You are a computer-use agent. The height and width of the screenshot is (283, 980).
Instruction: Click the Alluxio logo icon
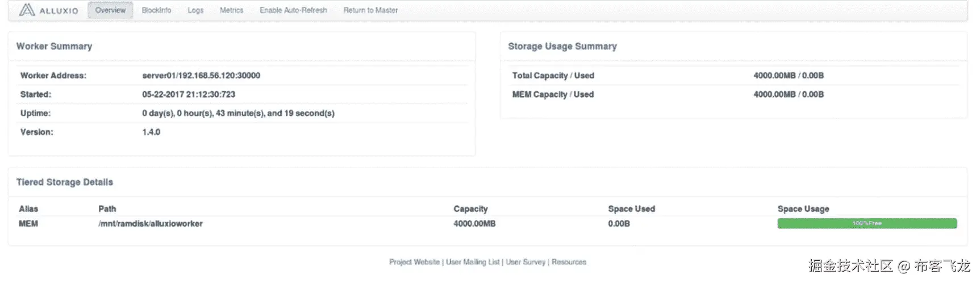(x=27, y=10)
